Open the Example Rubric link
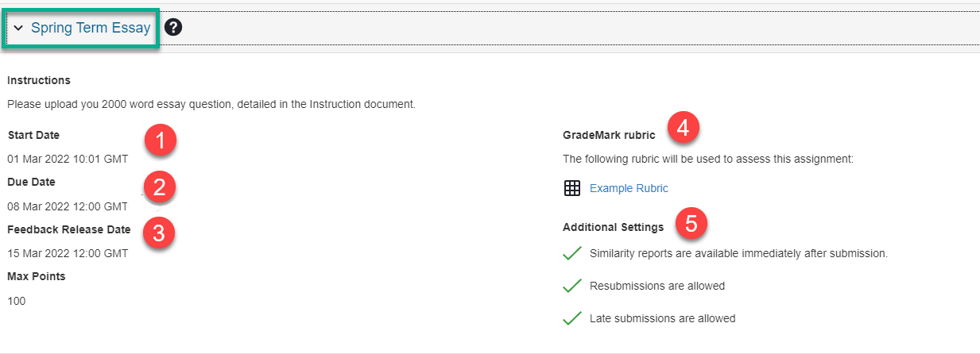Viewport: 980px width, 354px height. [x=629, y=188]
